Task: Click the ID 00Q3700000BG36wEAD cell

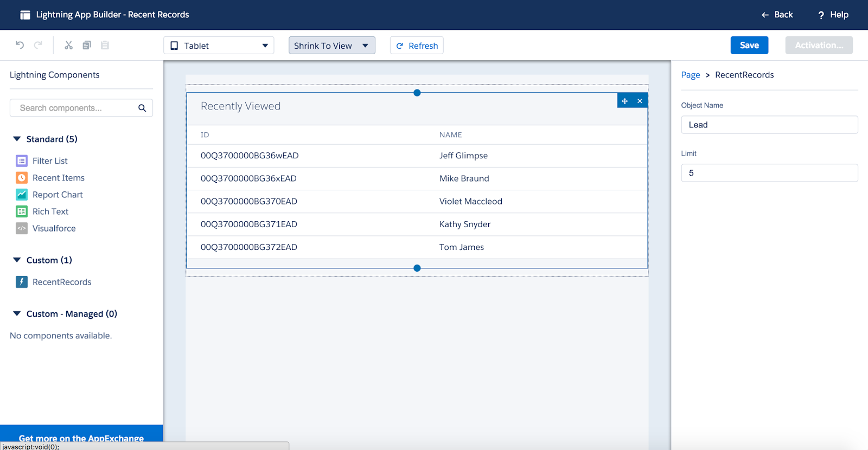Action: pos(250,156)
